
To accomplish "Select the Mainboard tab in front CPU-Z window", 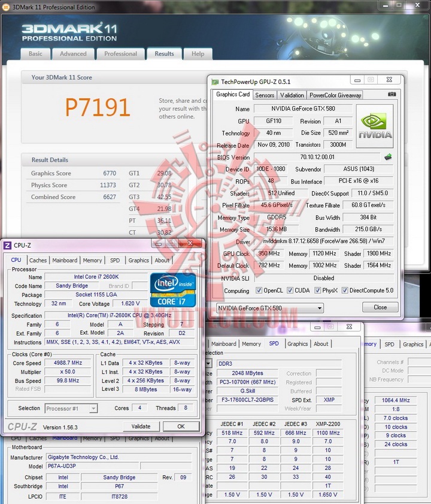I will pos(65,260).
